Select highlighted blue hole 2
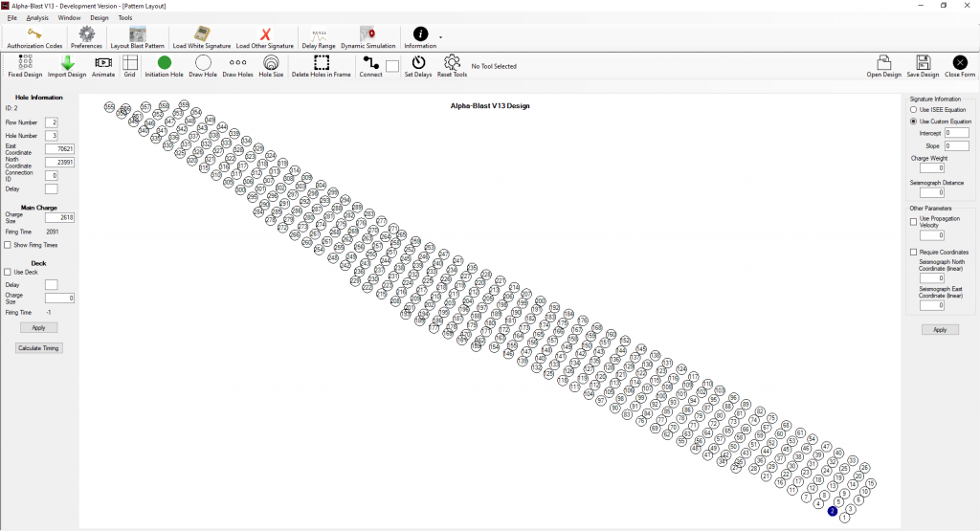The image size is (980, 531). tap(833, 511)
